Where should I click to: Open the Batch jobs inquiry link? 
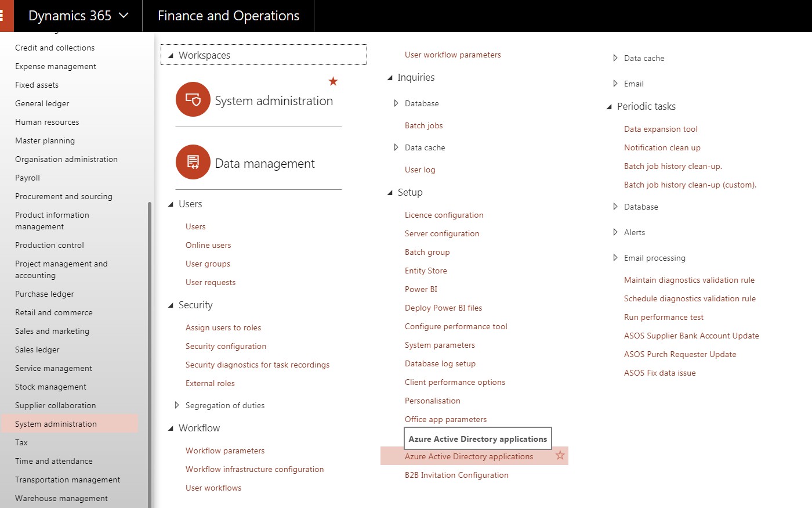[x=423, y=125]
